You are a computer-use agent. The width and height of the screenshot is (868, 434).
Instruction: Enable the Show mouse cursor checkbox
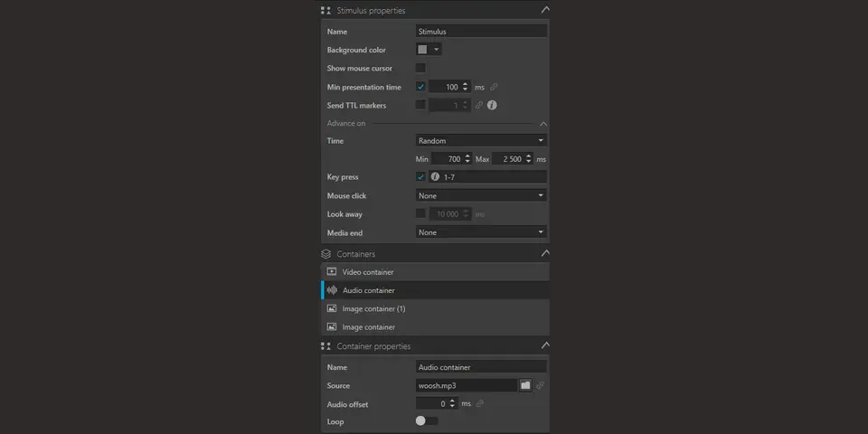click(x=420, y=68)
